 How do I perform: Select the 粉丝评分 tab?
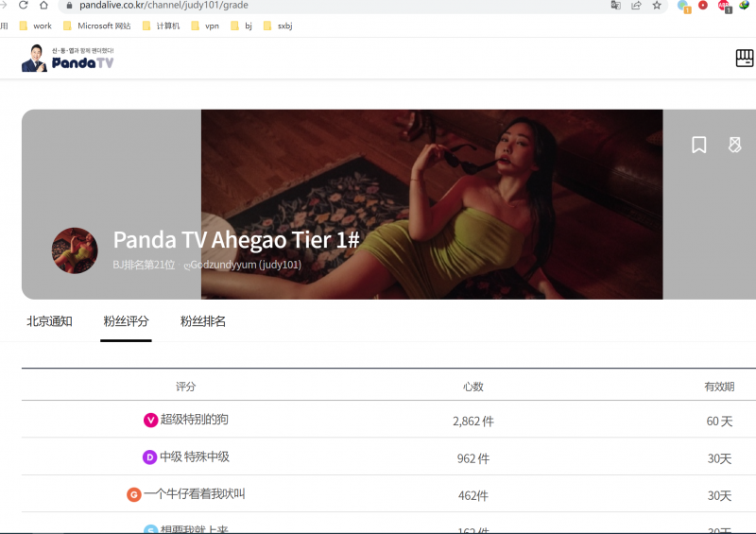[x=126, y=321]
